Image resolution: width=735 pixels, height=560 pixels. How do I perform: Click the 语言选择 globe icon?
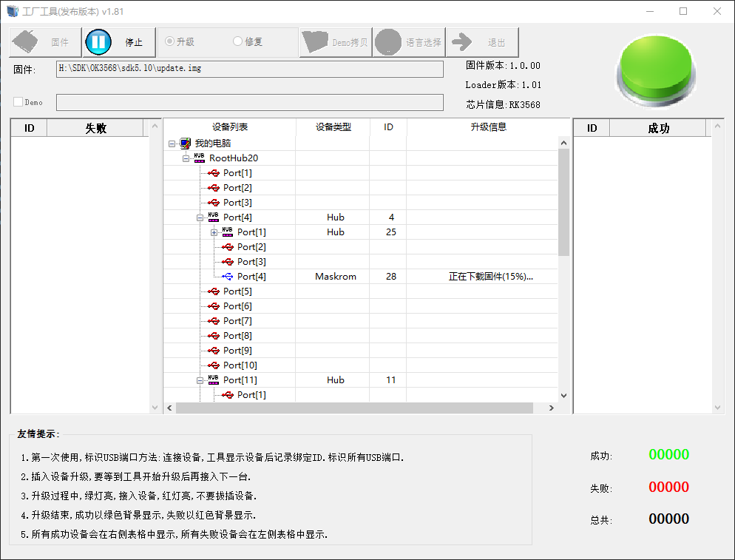389,42
